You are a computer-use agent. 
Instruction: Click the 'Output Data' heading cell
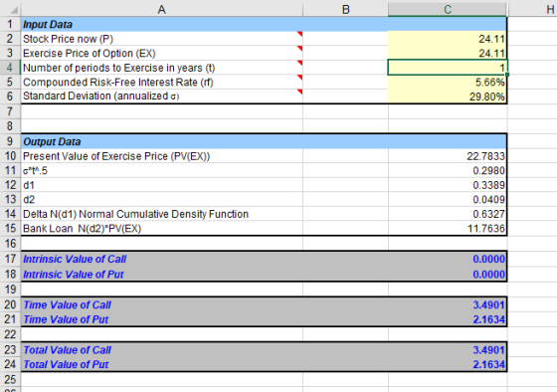point(161,141)
